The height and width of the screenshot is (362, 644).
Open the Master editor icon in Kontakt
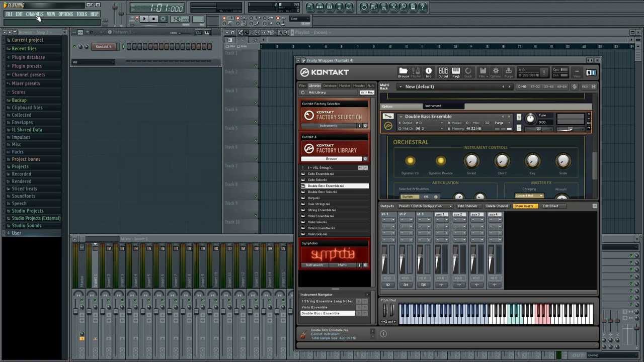(416, 72)
